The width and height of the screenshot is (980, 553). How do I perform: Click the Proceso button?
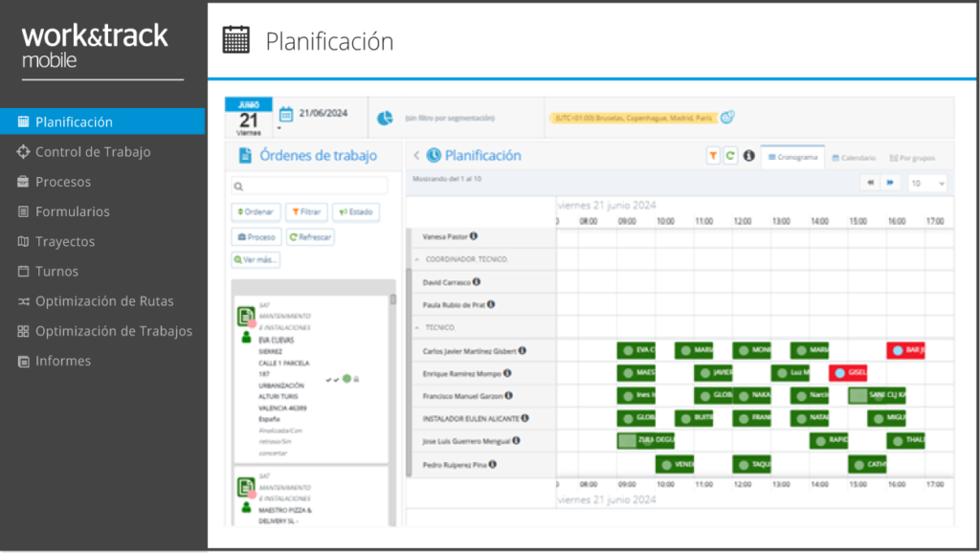pos(256,237)
